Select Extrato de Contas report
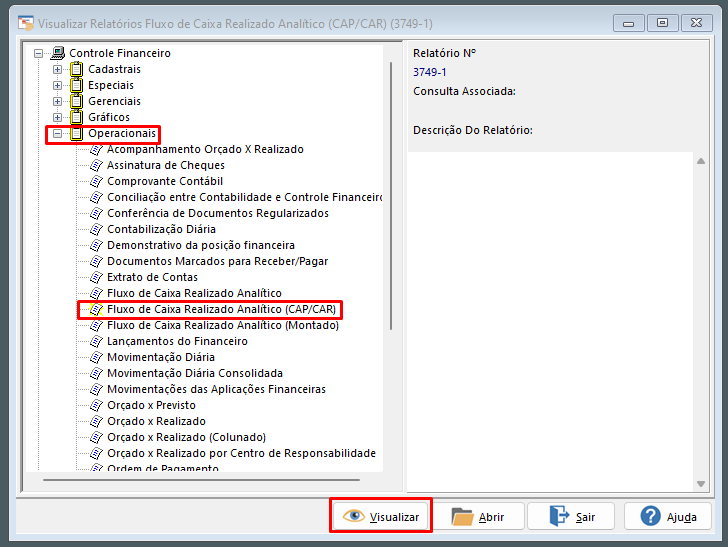 (x=152, y=278)
